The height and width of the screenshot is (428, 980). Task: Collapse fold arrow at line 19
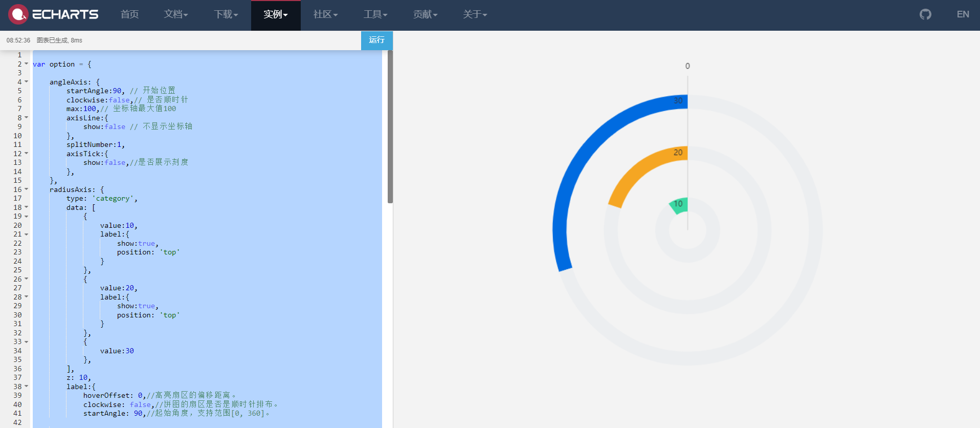coord(27,216)
